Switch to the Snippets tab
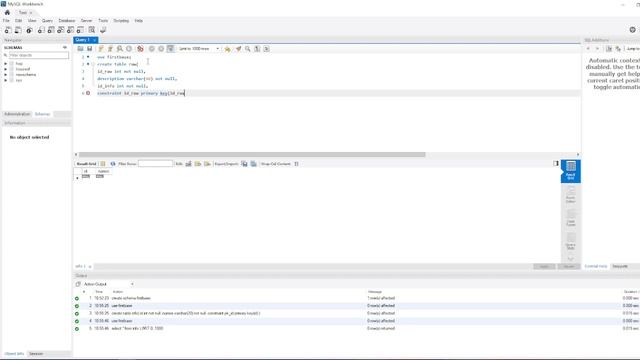 [x=620, y=266]
